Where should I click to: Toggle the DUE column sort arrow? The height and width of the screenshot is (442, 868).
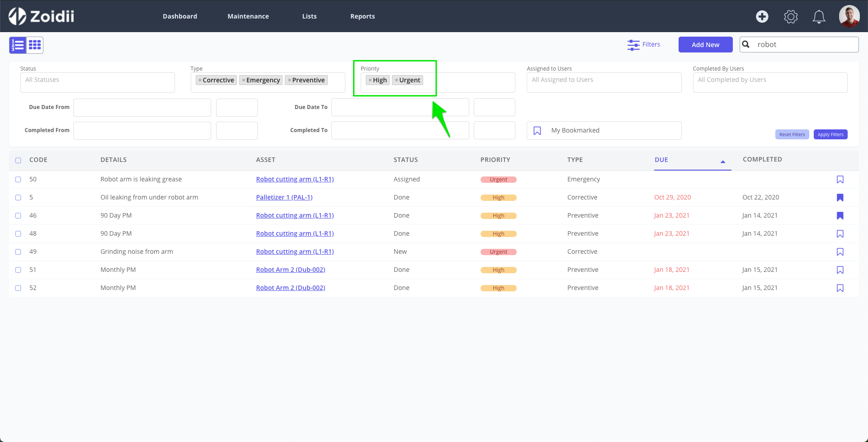tap(722, 162)
